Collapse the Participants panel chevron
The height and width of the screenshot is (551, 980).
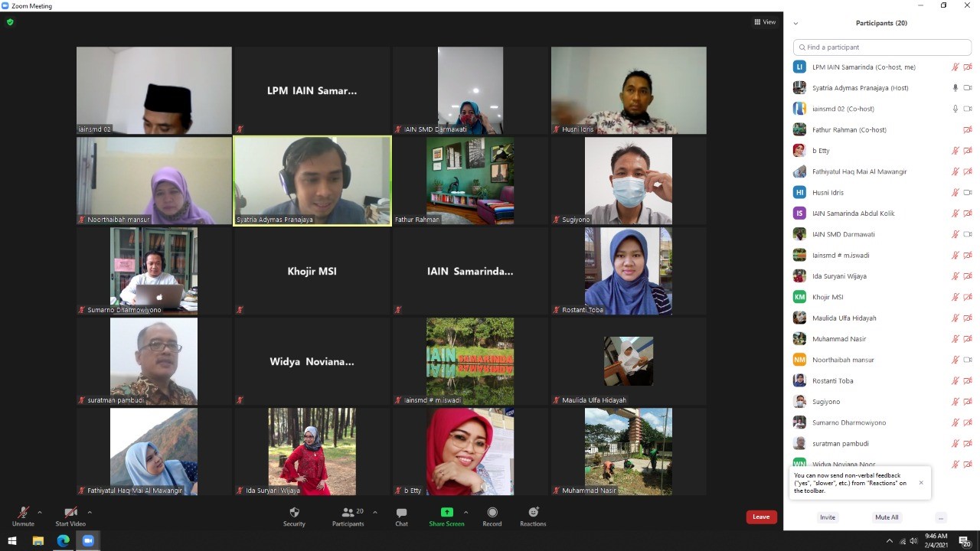(x=795, y=24)
